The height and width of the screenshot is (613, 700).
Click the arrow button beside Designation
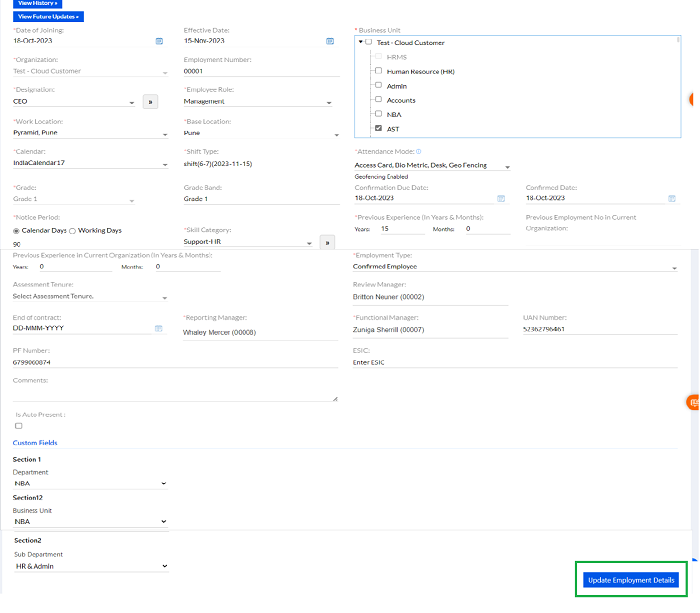point(150,102)
